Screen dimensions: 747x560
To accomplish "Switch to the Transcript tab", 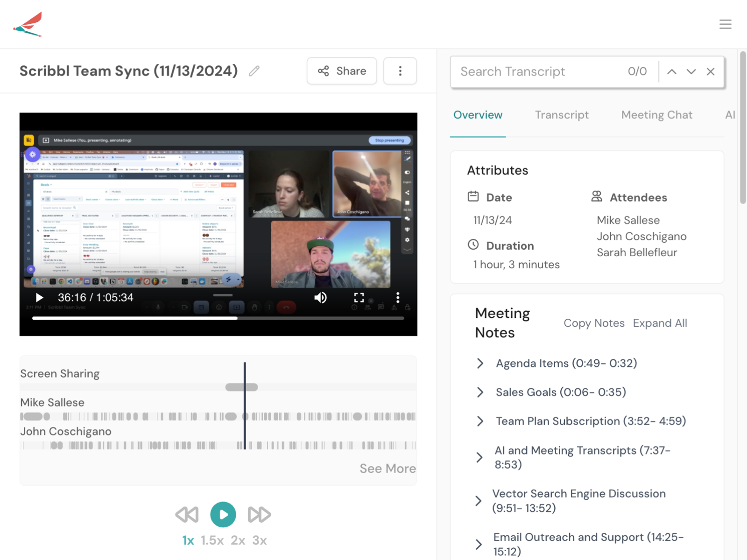I will pos(562,115).
